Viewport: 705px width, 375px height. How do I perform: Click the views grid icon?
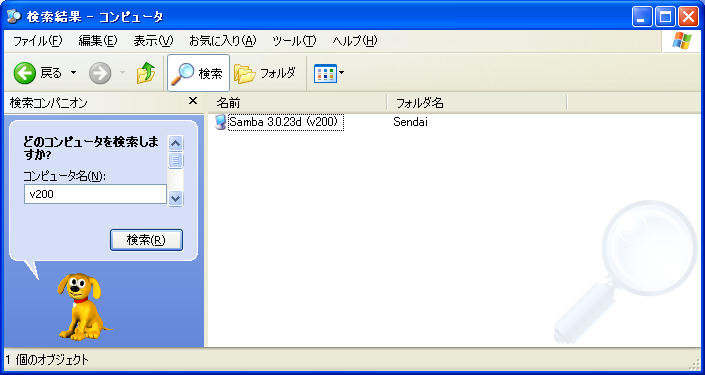point(325,73)
